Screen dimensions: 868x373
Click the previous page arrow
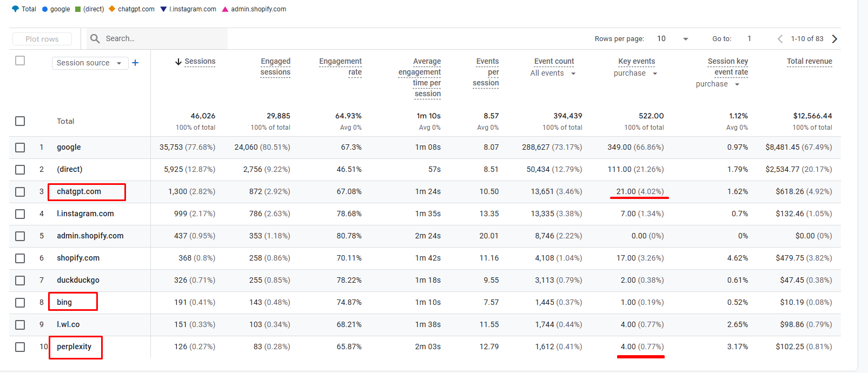[780, 38]
